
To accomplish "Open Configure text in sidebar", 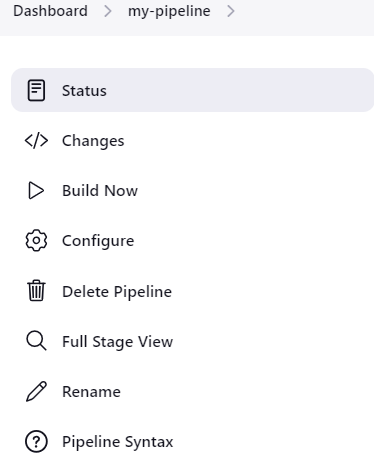I will coord(98,241).
